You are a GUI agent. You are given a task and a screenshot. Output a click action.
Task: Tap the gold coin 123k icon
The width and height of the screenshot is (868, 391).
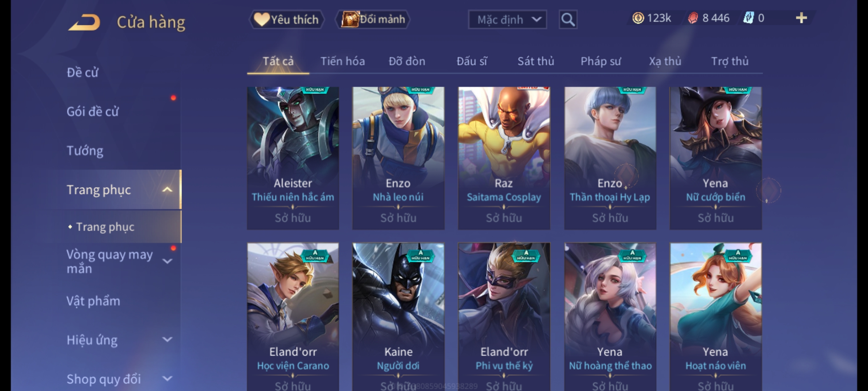tap(638, 18)
